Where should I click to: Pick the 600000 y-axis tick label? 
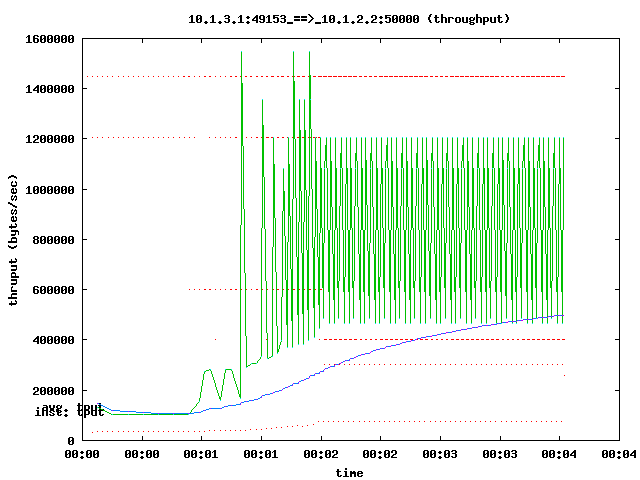coord(55,290)
